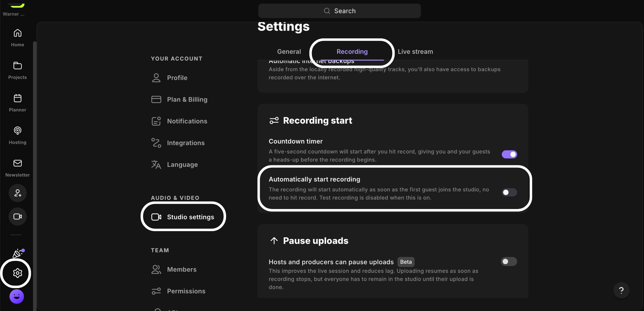Open the Newsletter envelope icon
This screenshot has height=311, width=644.
pos(18,163)
